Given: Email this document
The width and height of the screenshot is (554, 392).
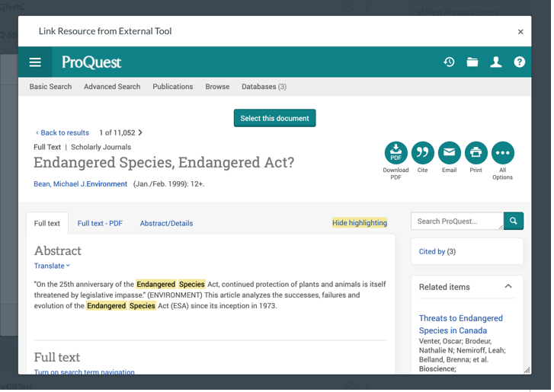Looking at the screenshot, I should [x=449, y=153].
